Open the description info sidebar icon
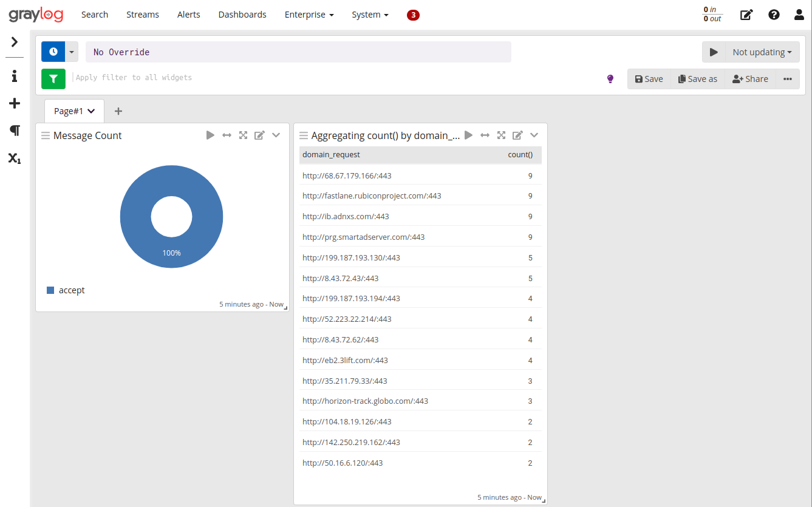 tap(15, 76)
